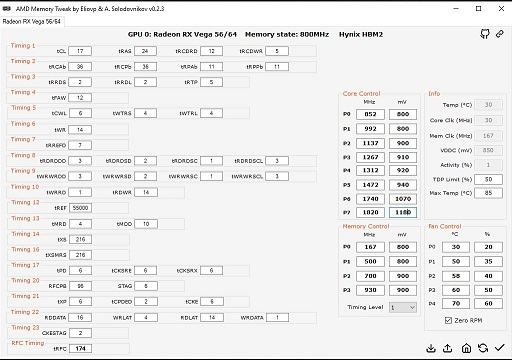Click Memory Control P3 MHz field showing 930
The width and height of the screenshot is (512, 360).
click(370, 290)
